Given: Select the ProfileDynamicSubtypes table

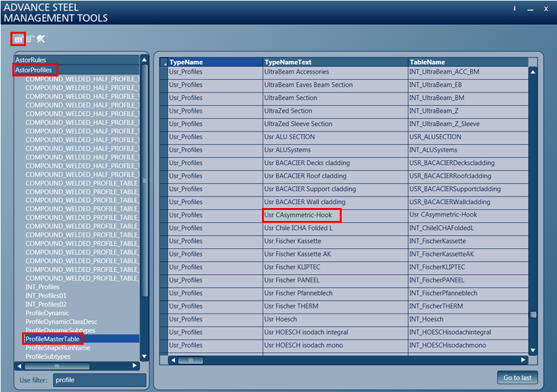Looking at the screenshot, I should click(x=60, y=330).
